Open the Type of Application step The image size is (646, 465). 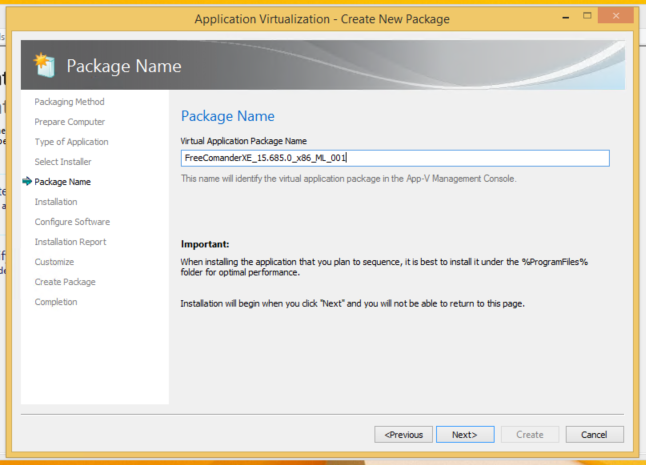(71, 142)
